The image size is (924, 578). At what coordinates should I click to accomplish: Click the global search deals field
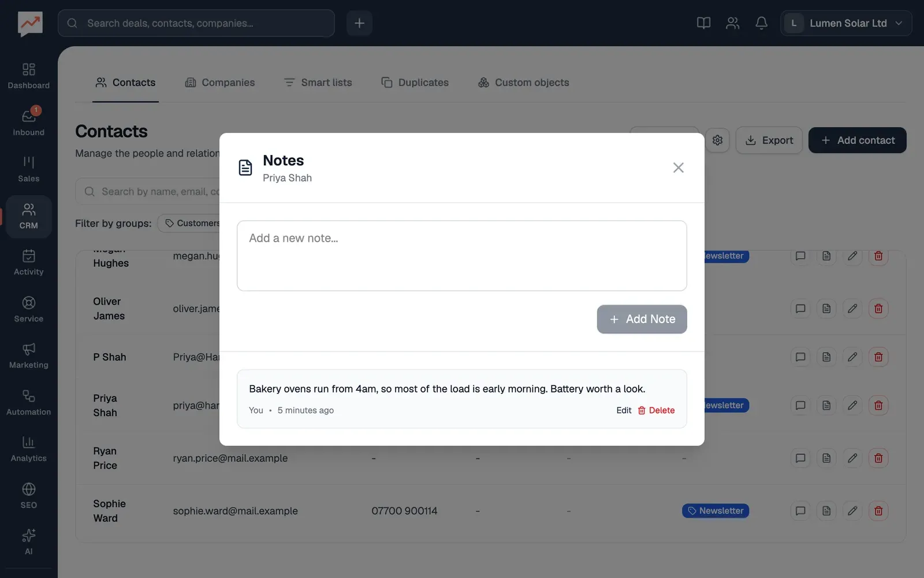click(196, 23)
